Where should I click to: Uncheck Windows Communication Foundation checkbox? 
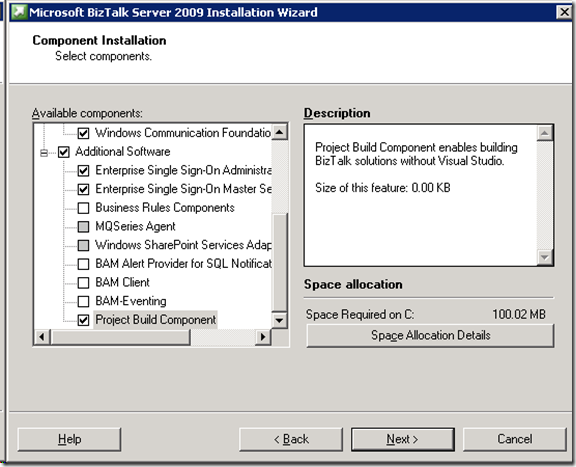[x=83, y=133]
